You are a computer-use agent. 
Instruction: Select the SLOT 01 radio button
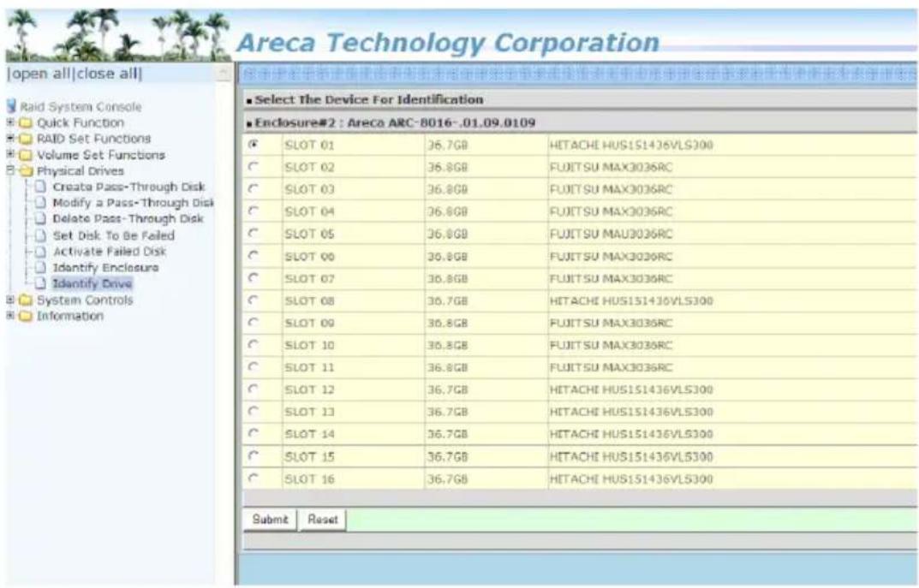(254, 144)
